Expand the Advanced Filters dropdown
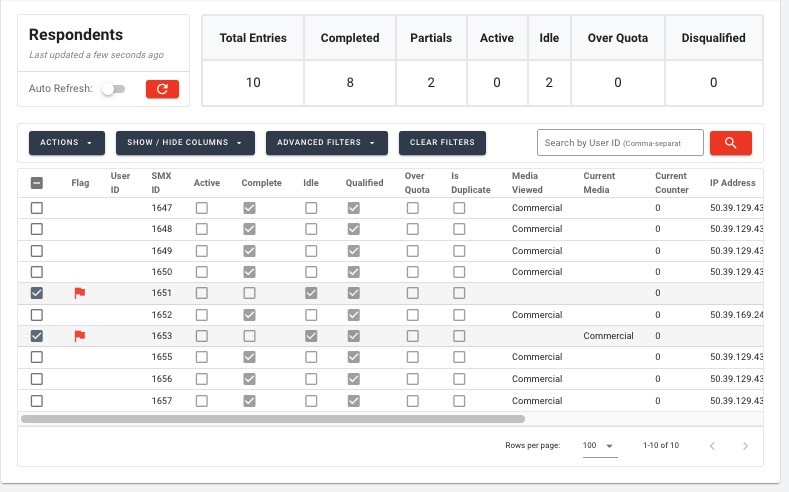 click(327, 143)
